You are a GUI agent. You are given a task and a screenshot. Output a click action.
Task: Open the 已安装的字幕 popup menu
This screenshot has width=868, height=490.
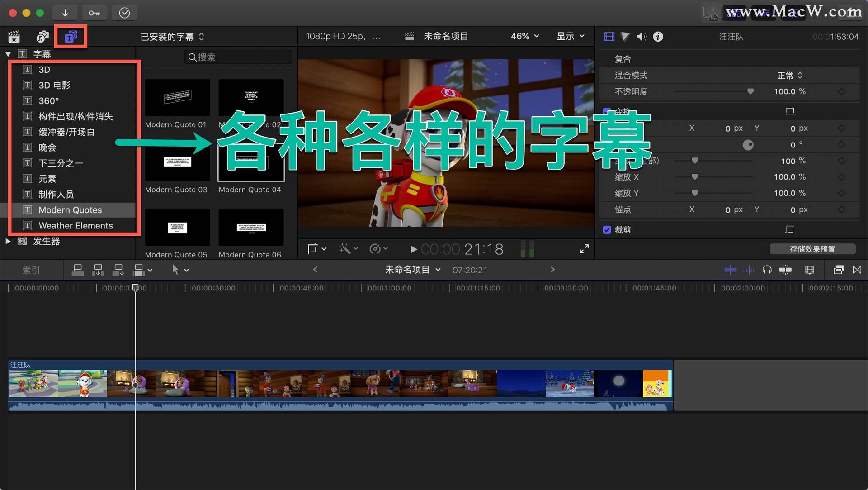(172, 37)
